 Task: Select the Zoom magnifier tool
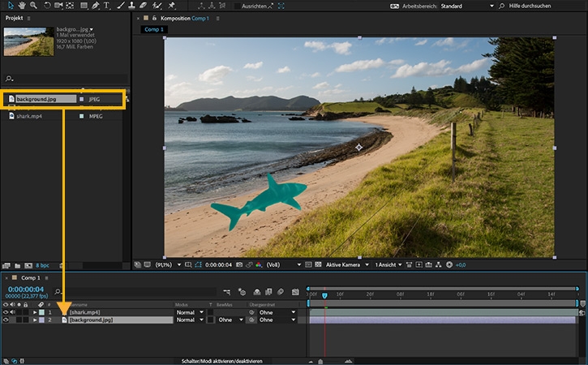click(x=33, y=6)
